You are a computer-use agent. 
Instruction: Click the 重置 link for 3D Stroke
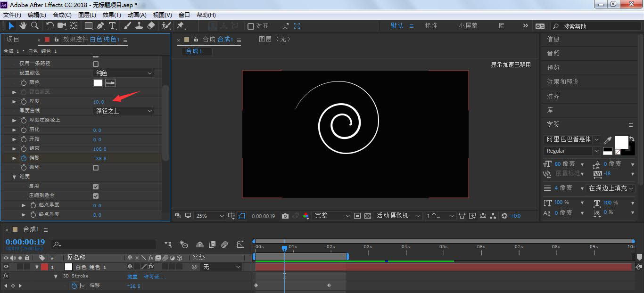pos(132,277)
